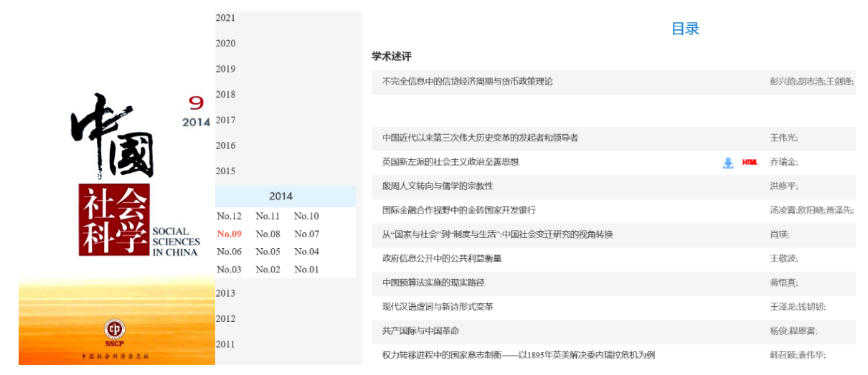Image resolution: width=868 pixels, height=375 pixels.
Task: Expand the 2013 year in the archive list
Action: point(225,293)
